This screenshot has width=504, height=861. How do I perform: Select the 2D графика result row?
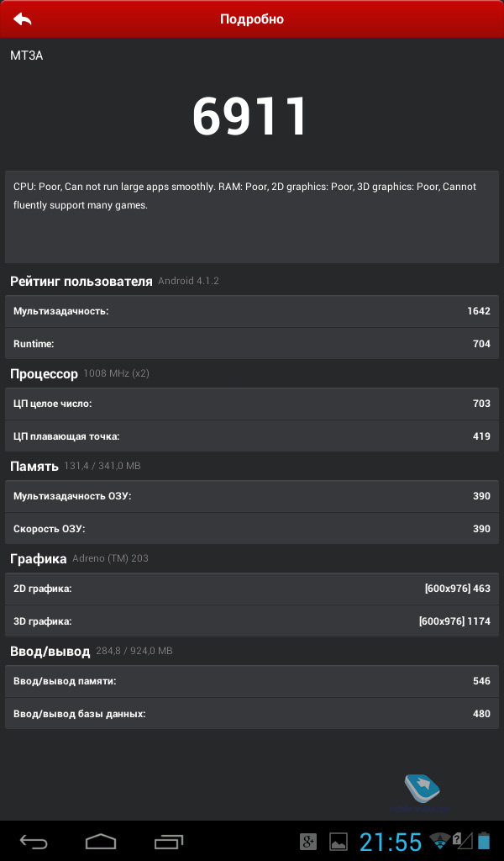[252, 589]
